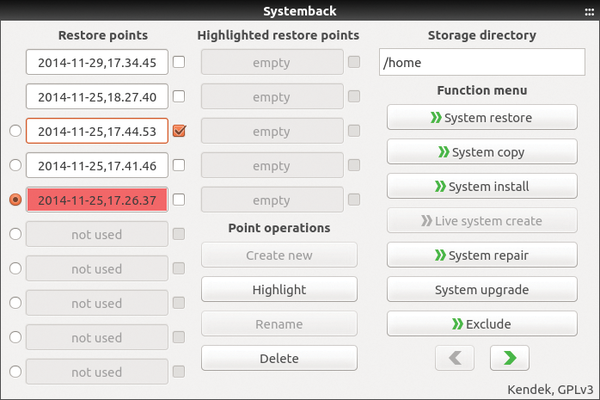Check the 2014-11-25,18.27.40 restore point checkbox

point(179,96)
